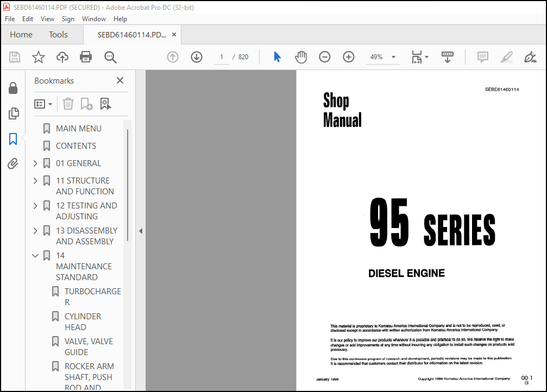547x392 pixels.
Task: Go to previous page arrow
Action: pyautogui.click(x=173, y=57)
